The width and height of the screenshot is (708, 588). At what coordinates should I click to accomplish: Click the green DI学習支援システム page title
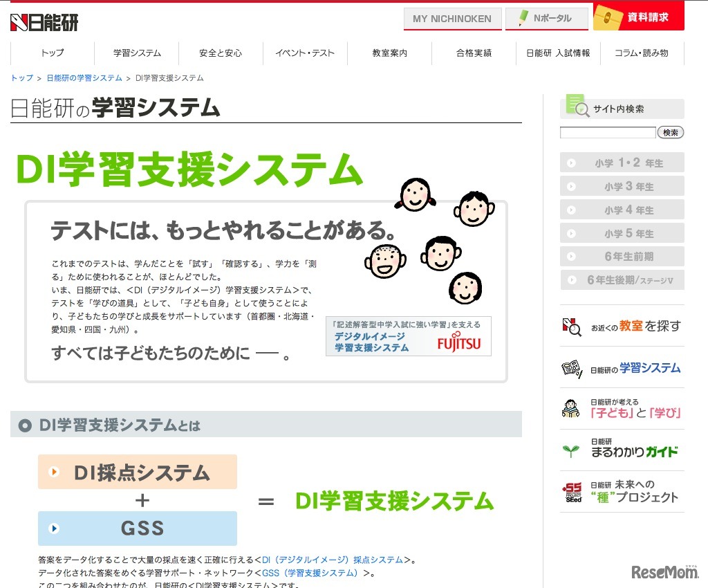[189, 169]
